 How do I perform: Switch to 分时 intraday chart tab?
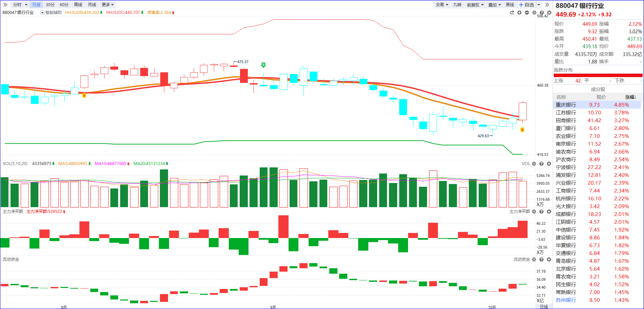[17, 5]
